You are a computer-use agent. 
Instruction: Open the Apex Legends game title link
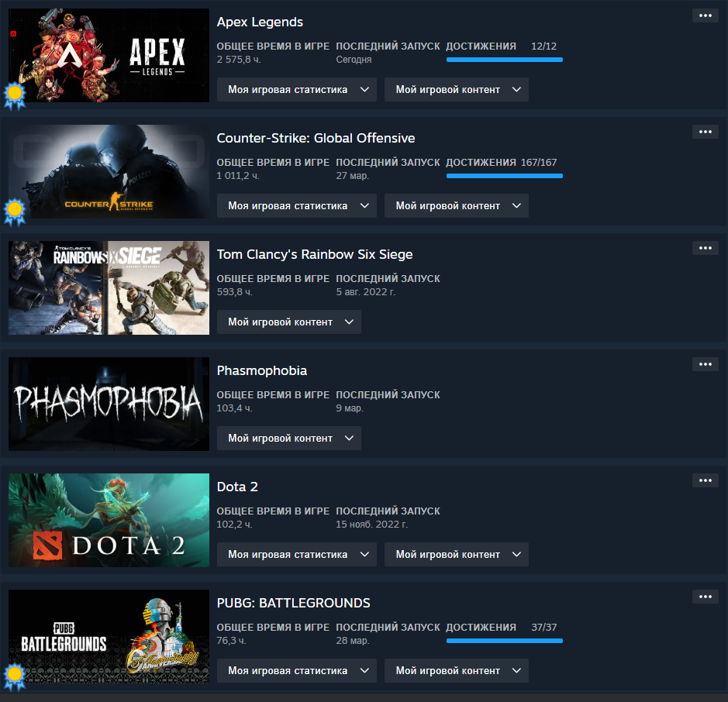(260, 22)
